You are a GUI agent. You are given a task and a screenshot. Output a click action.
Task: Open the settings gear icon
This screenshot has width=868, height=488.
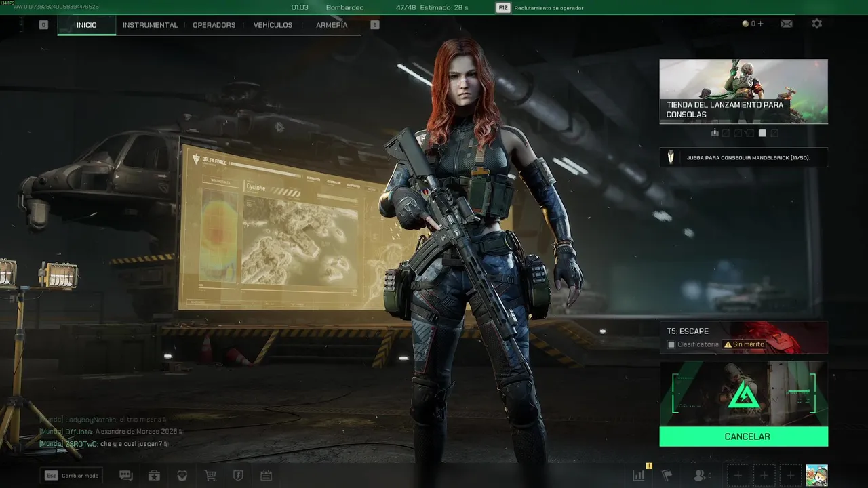[x=817, y=24]
